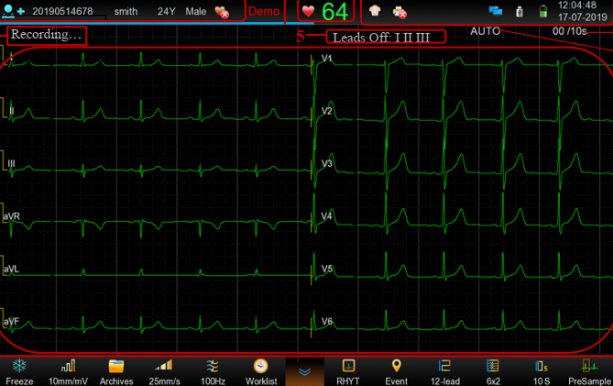Open the network connection icon
Screen dimensions: 613x386
click(x=495, y=11)
